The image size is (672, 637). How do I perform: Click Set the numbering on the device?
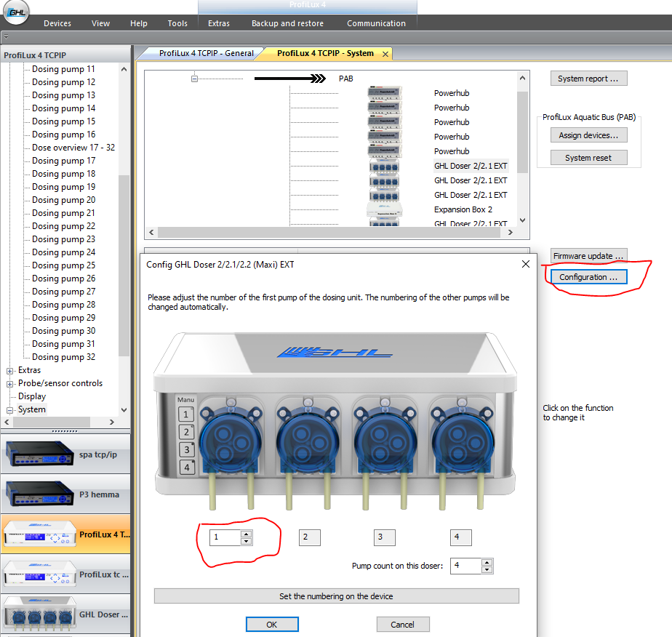coord(337,596)
